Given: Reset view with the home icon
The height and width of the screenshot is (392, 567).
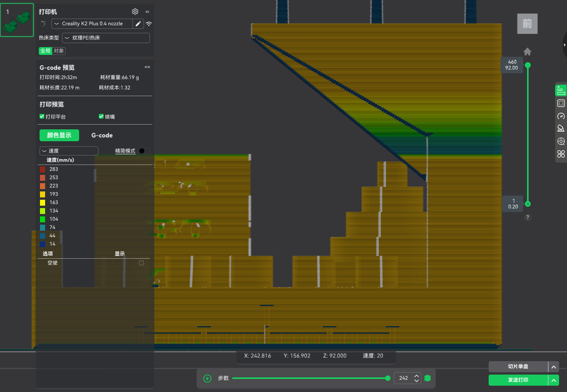Looking at the screenshot, I should coord(527,51).
